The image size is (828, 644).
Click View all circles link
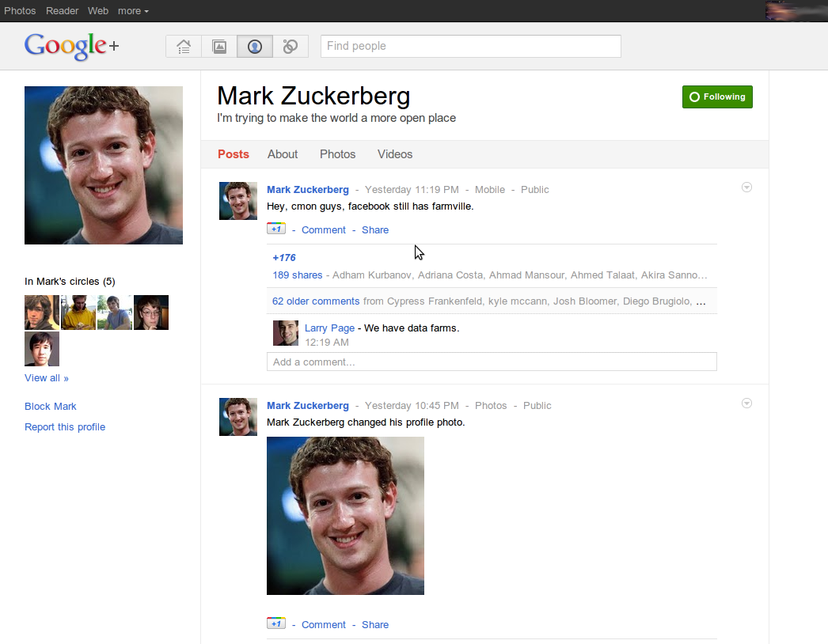(47, 378)
